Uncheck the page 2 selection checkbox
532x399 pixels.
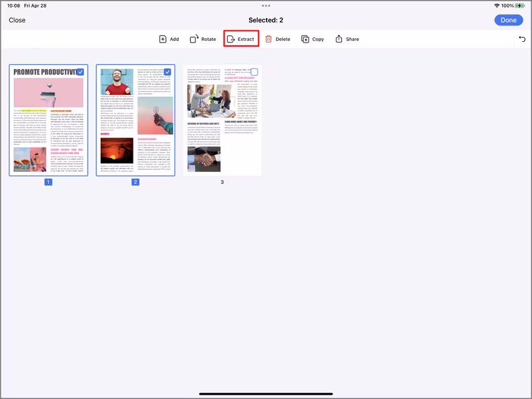168,72
